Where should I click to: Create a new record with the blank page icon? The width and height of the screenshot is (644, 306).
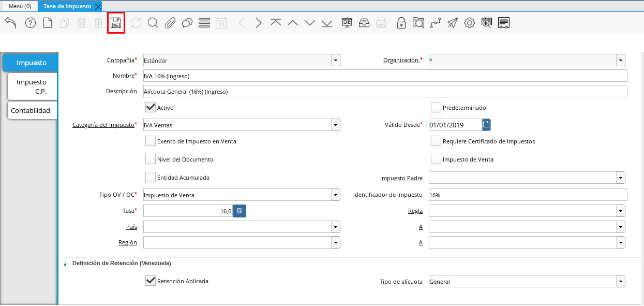(48, 23)
